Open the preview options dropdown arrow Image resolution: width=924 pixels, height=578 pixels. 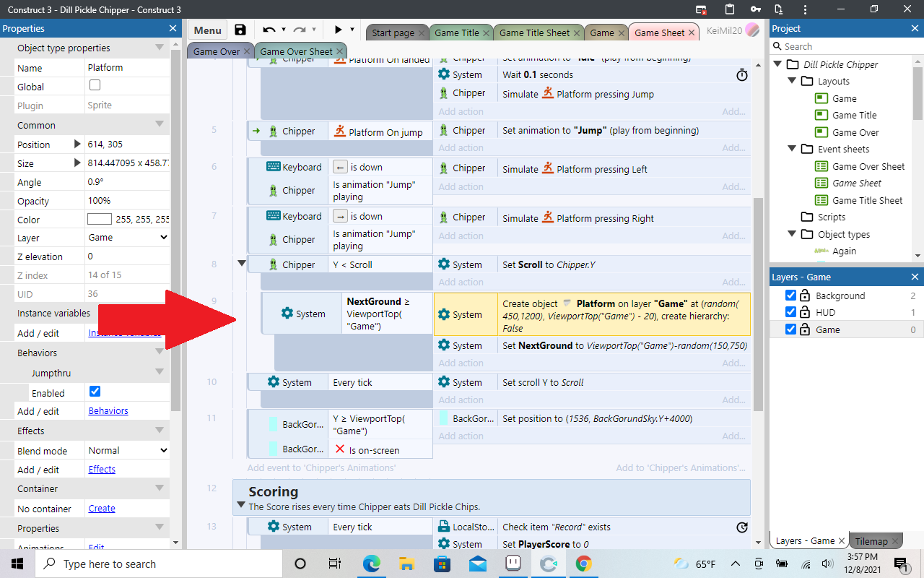point(352,30)
